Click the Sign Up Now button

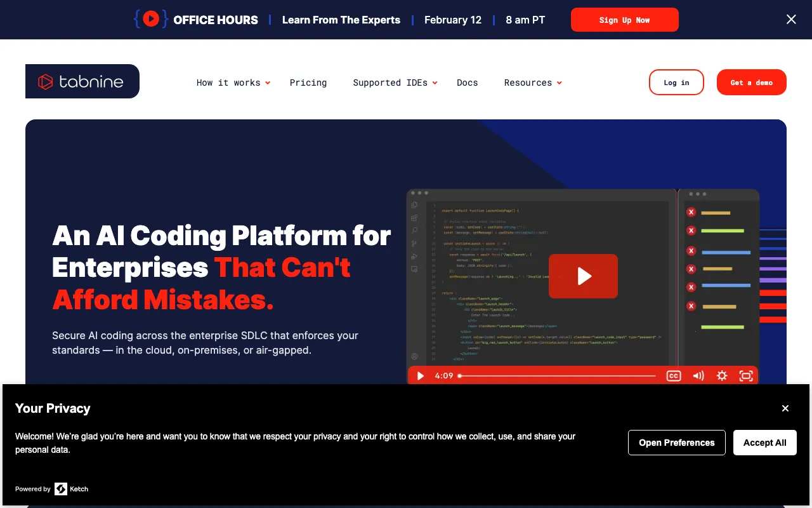coord(625,20)
